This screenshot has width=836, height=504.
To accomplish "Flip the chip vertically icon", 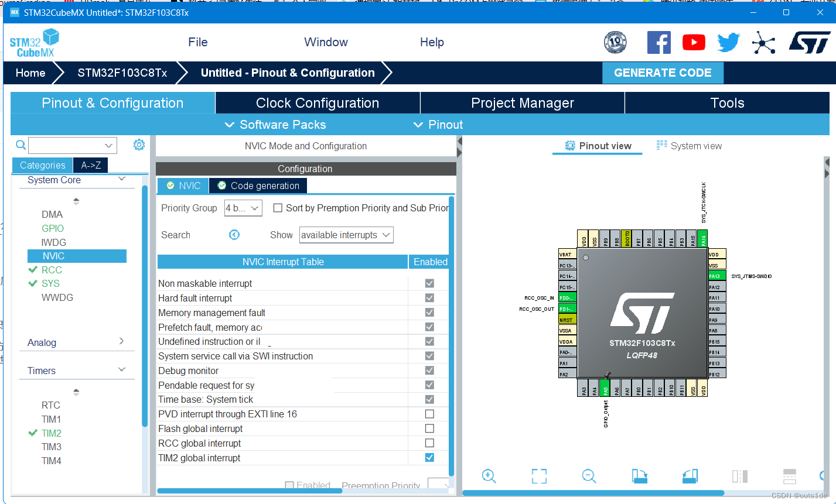I will [x=790, y=476].
